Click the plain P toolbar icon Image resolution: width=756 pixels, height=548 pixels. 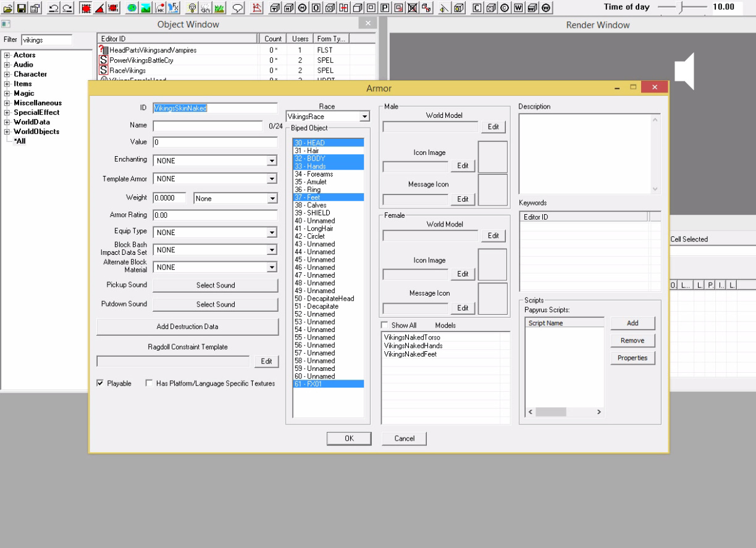pyautogui.click(x=385, y=8)
